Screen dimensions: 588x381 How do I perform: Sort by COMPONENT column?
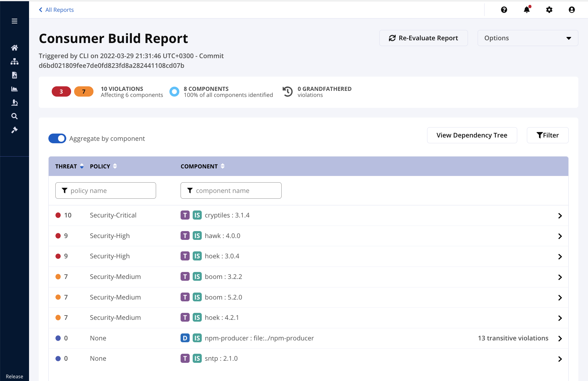click(203, 166)
